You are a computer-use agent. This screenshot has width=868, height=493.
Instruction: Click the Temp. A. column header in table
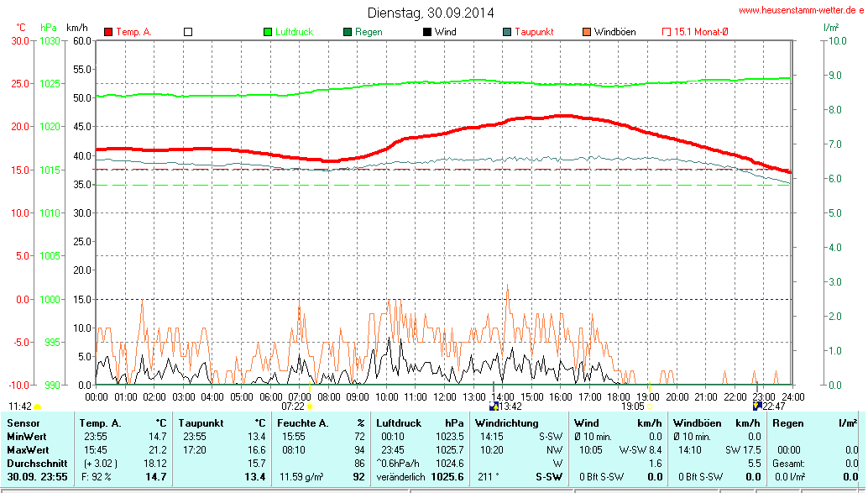[100, 423]
